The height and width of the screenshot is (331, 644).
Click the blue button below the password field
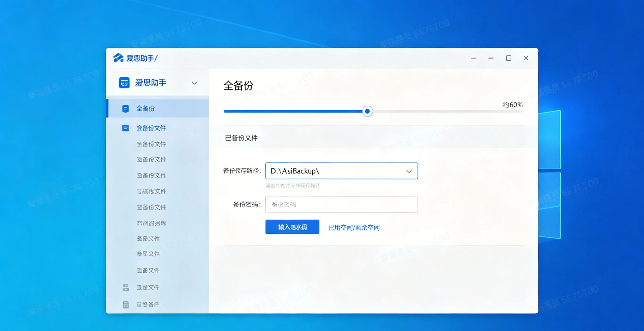tap(292, 227)
